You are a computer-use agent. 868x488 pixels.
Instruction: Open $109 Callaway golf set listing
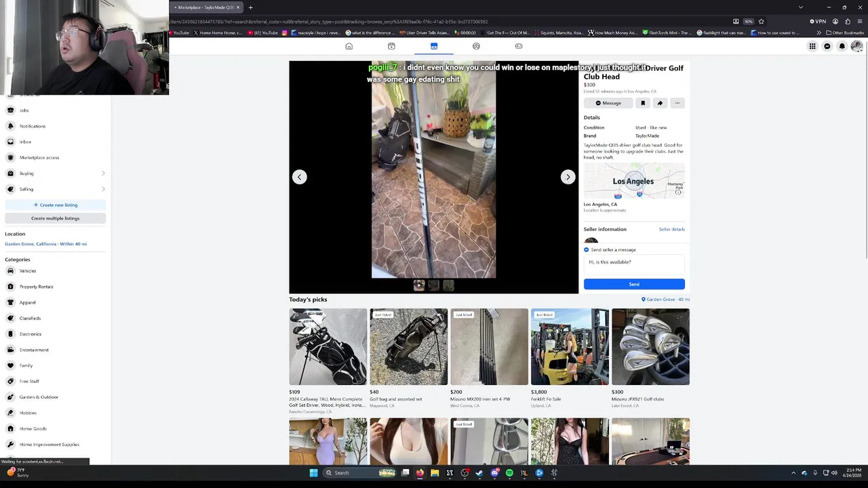point(328,361)
